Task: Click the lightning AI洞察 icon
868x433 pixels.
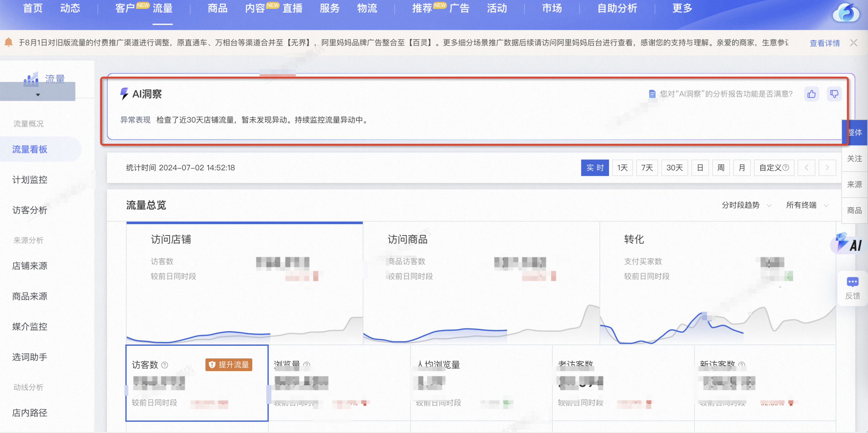Action: (124, 94)
